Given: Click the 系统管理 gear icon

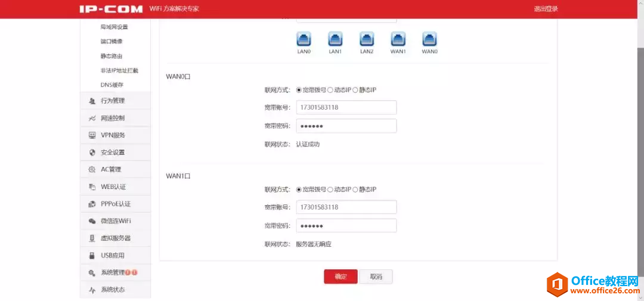Looking at the screenshot, I should tap(92, 272).
